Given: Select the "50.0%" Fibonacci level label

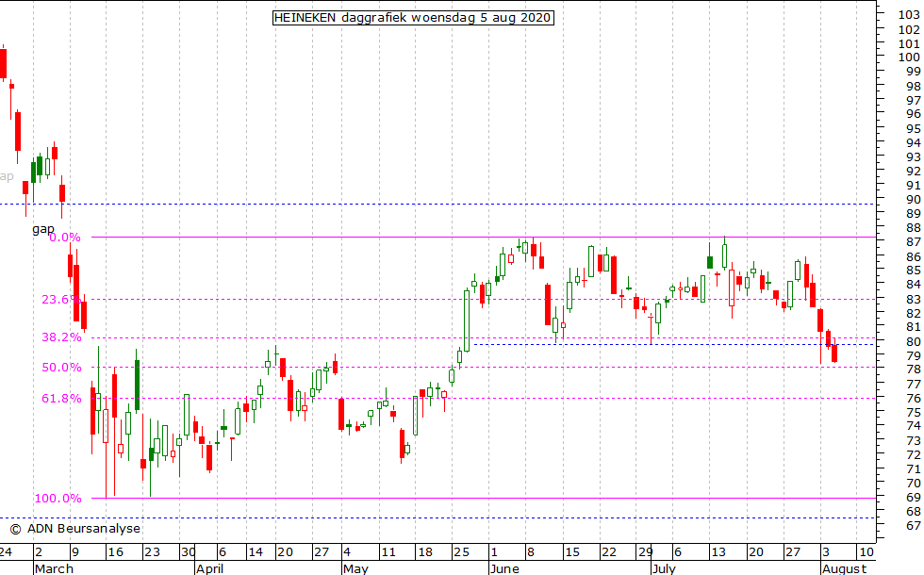Looking at the screenshot, I should [61, 367].
